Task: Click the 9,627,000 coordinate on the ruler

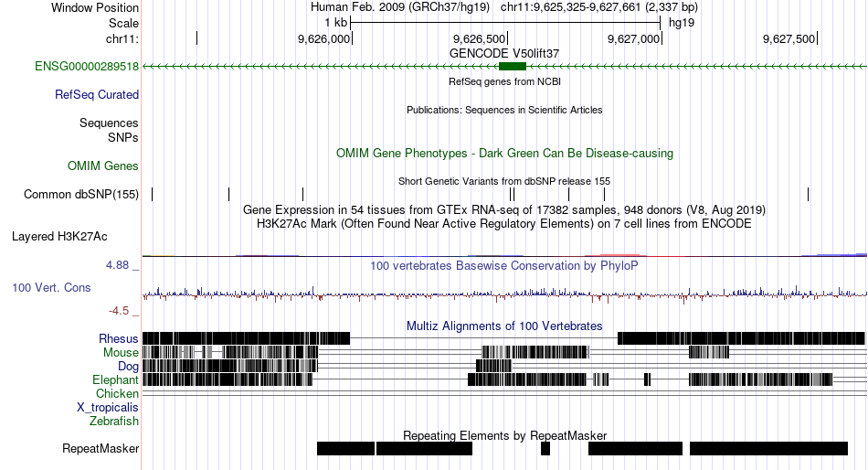Action: 634,38
